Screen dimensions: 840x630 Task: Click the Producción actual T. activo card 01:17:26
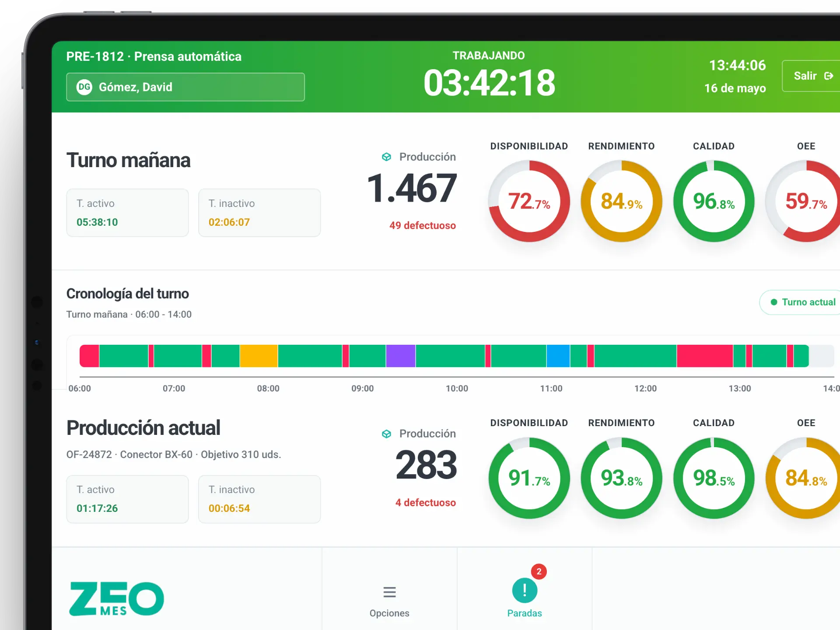(x=127, y=499)
